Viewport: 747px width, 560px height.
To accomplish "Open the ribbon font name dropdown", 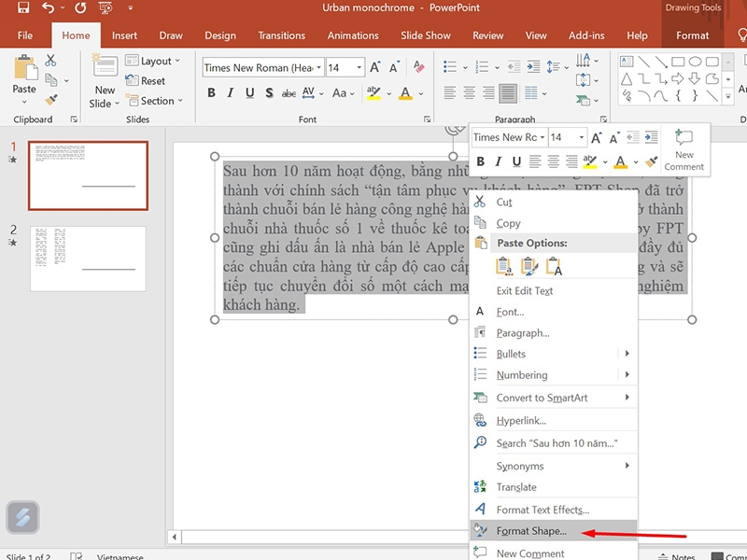I will point(318,67).
